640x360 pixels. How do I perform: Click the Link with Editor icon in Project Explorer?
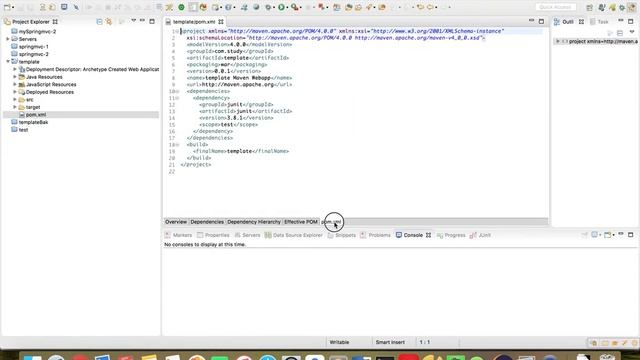[x=109, y=22]
